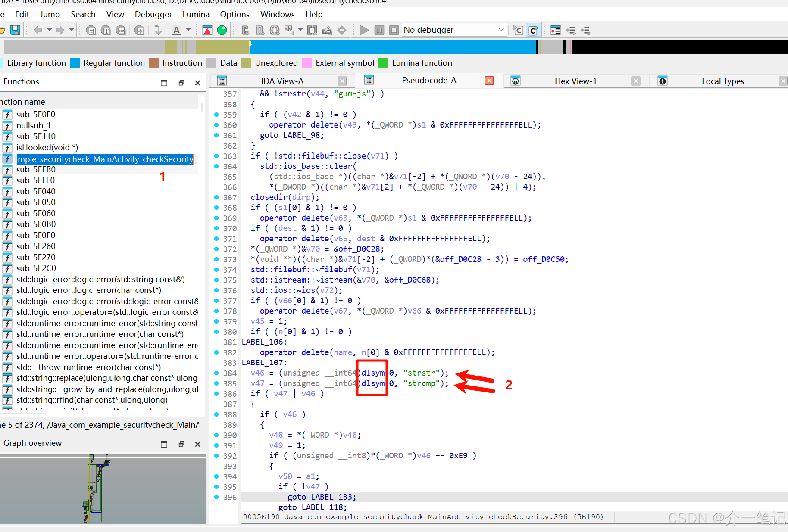Open the jump forward history dropdown arrow
This screenshot has width=788, height=532.
(72, 30)
